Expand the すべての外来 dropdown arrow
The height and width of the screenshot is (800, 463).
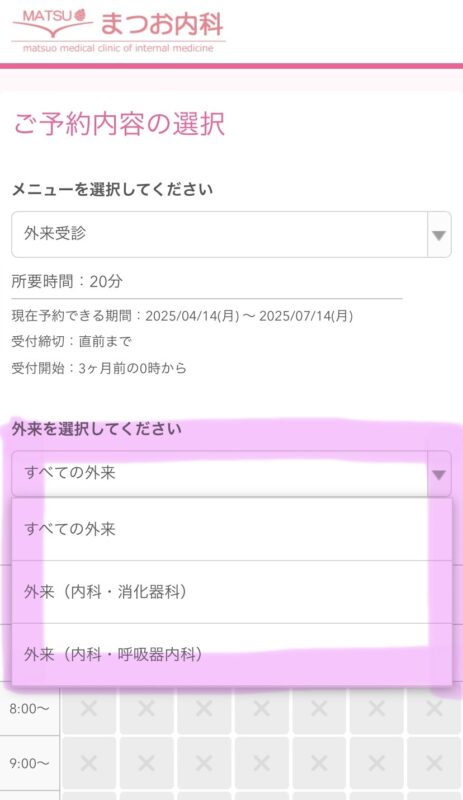coord(439,474)
